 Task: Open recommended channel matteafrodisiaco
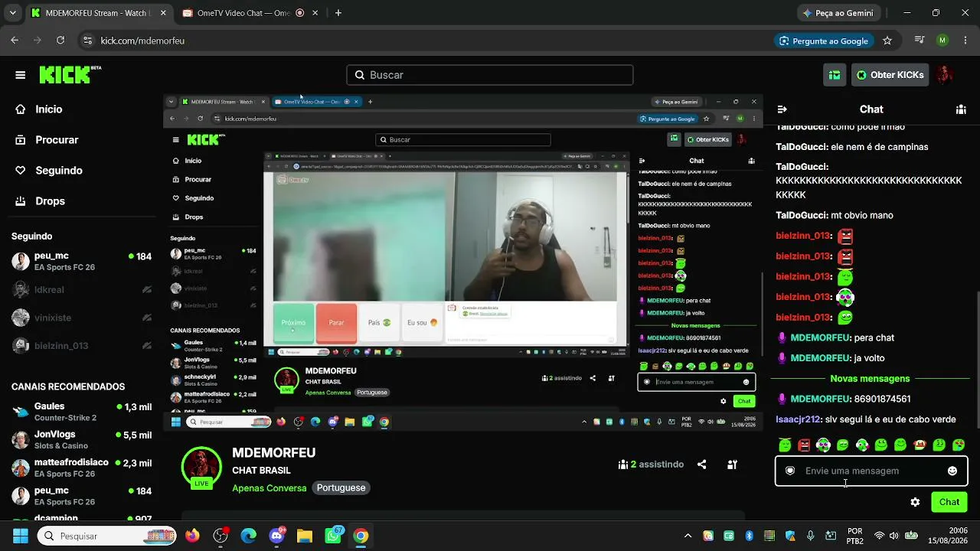click(81, 468)
